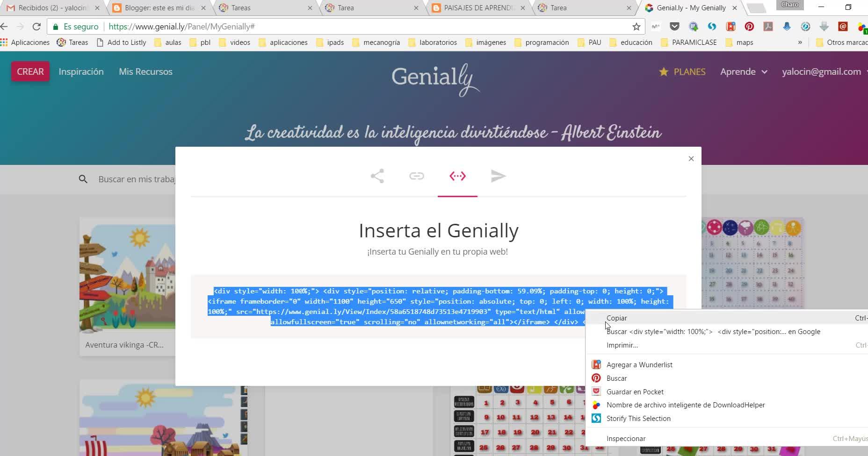Screen dimensions: 868x456
Task: Choose Guardar en Pocket menu entry
Action: (x=727, y=392)
